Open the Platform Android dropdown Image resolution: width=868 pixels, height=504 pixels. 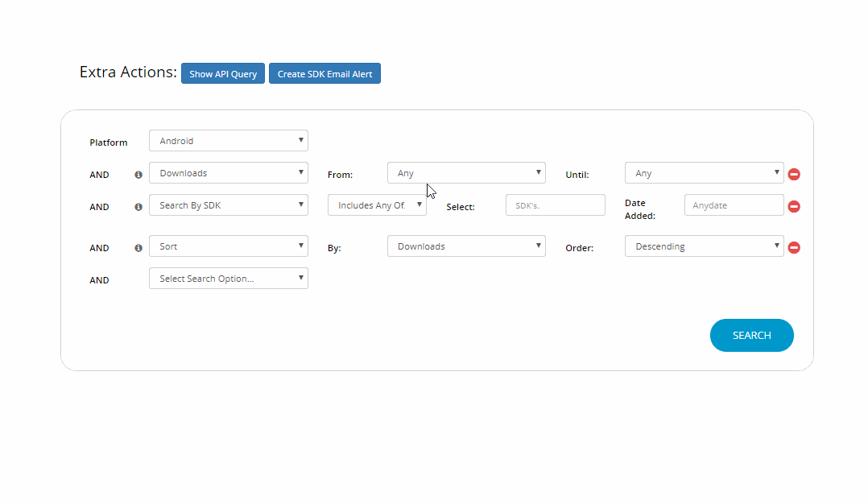[x=229, y=141]
